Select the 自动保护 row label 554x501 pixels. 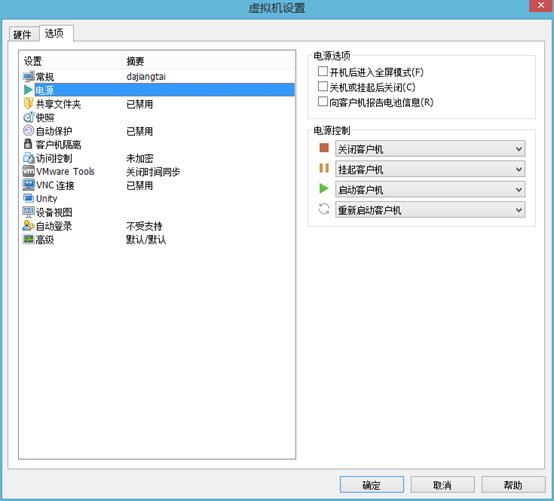pyautogui.click(x=54, y=131)
